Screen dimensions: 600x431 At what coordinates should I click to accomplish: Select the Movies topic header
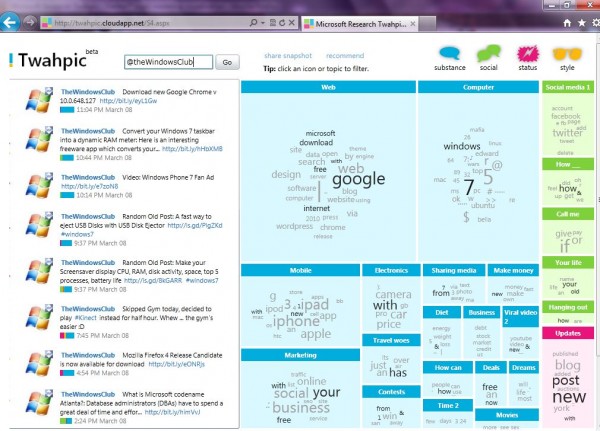[x=507, y=415]
